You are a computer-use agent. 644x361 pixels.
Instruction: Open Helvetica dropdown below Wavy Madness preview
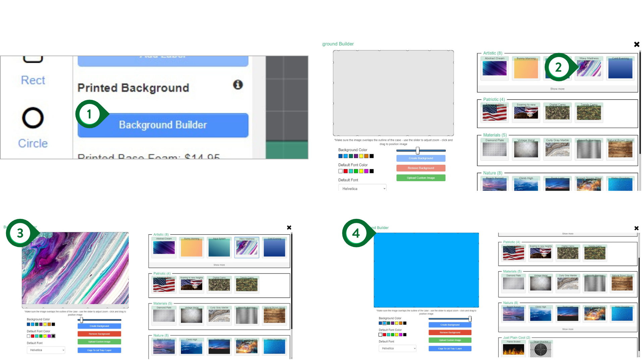[46, 350]
